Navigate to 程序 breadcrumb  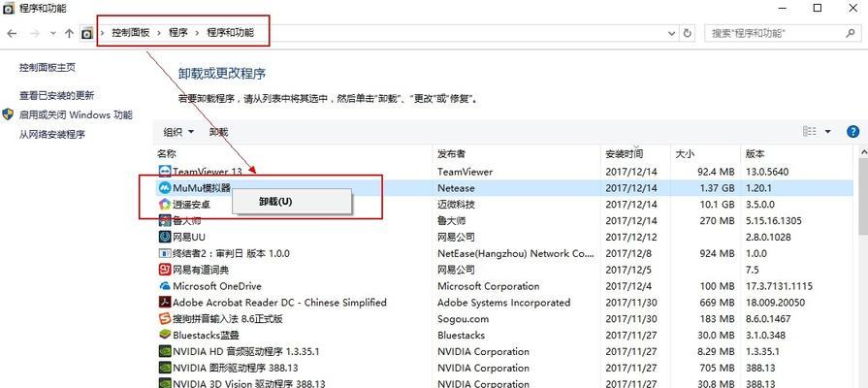(x=178, y=33)
